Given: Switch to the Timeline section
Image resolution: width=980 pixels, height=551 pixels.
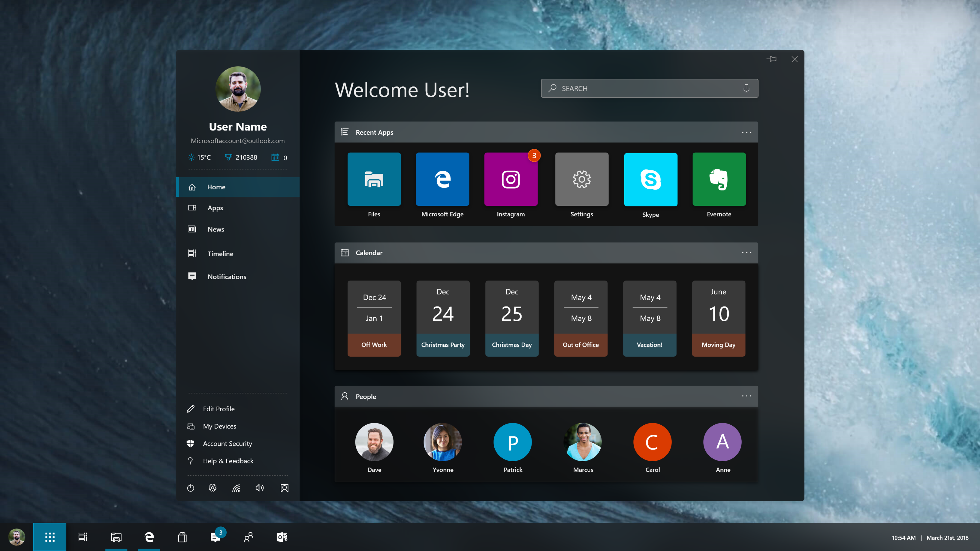Looking at the screenshot, I should 221,253.
